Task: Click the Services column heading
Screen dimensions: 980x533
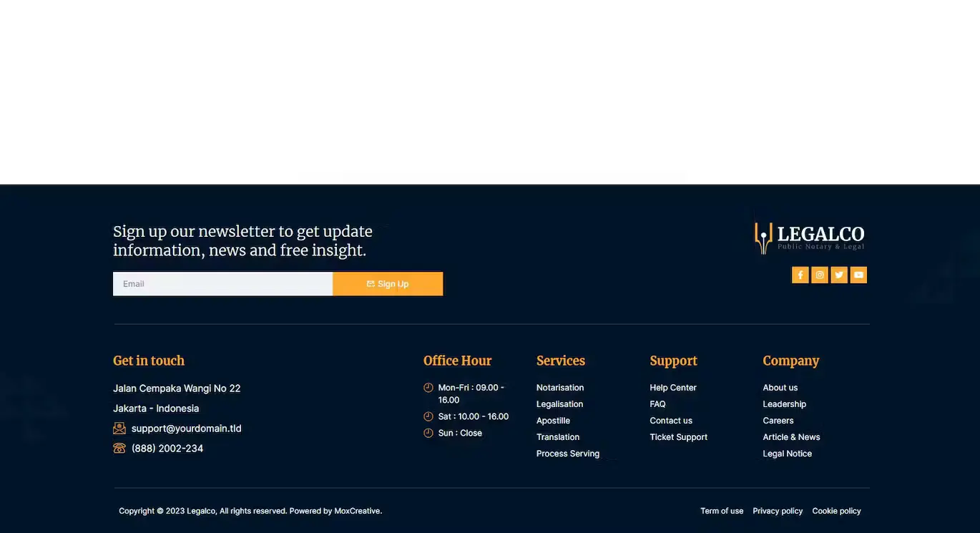Action: pos(561,361)
